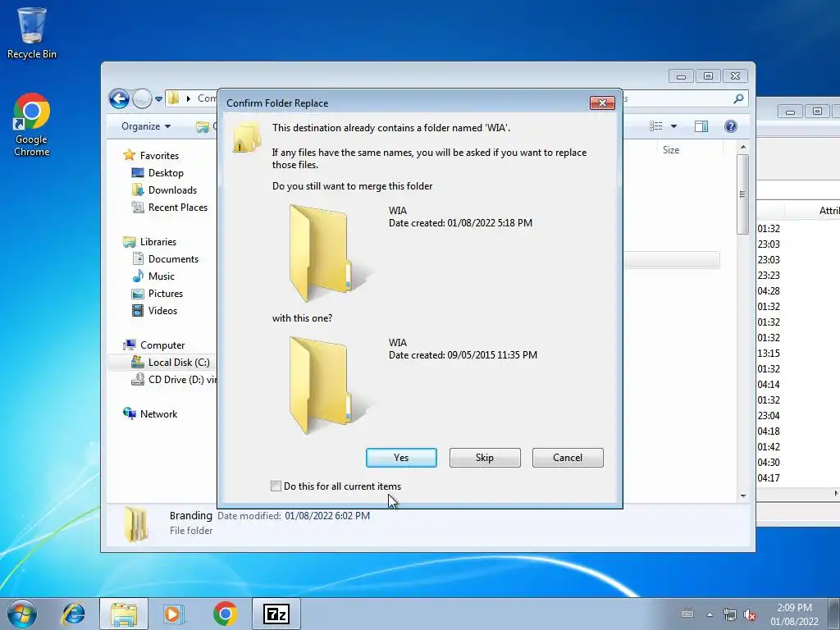Change view using the view icon

click(655, 126)
